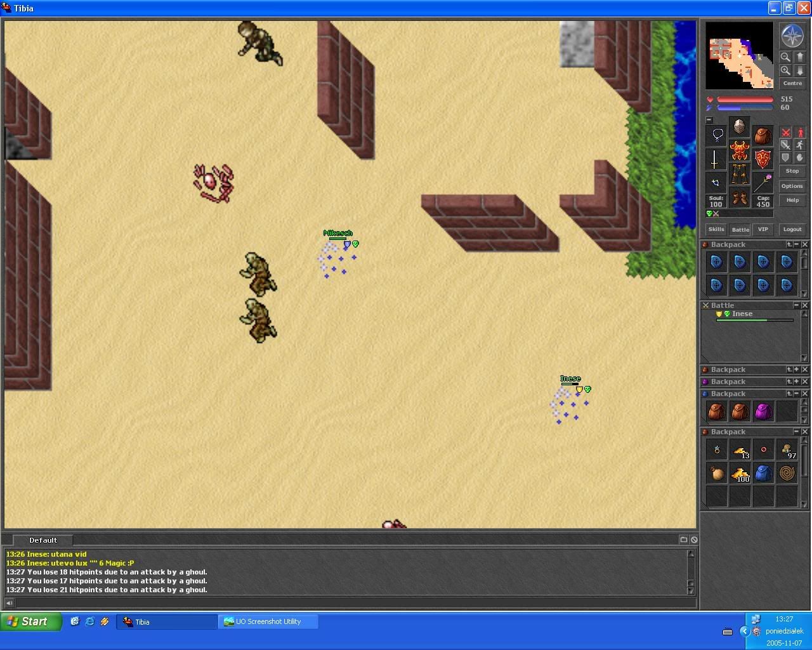The image size is (812, 650).
Task: Click the Stop button
Action: [x=792, y=171]
